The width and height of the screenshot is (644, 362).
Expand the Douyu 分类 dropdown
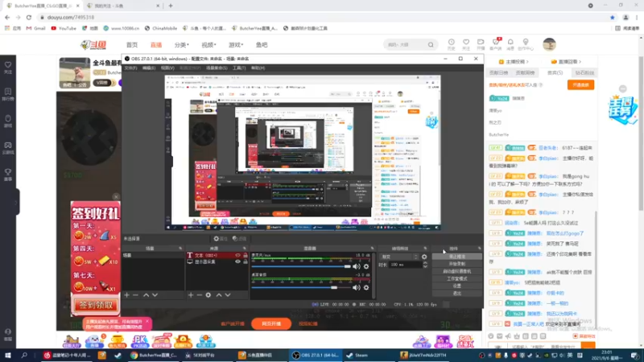point(182,45)
